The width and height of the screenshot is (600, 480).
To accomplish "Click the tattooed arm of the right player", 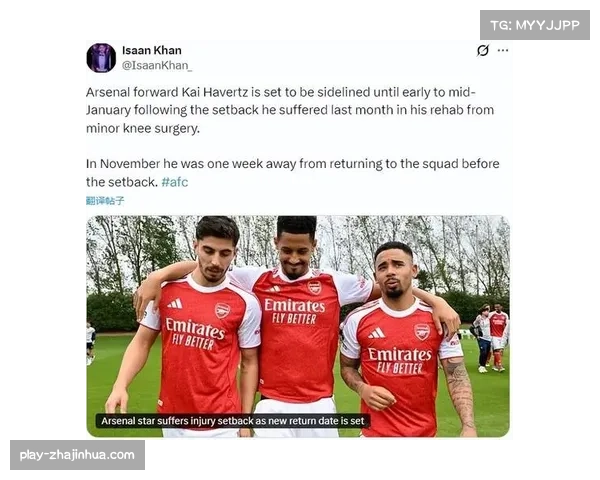I will 459,394.
